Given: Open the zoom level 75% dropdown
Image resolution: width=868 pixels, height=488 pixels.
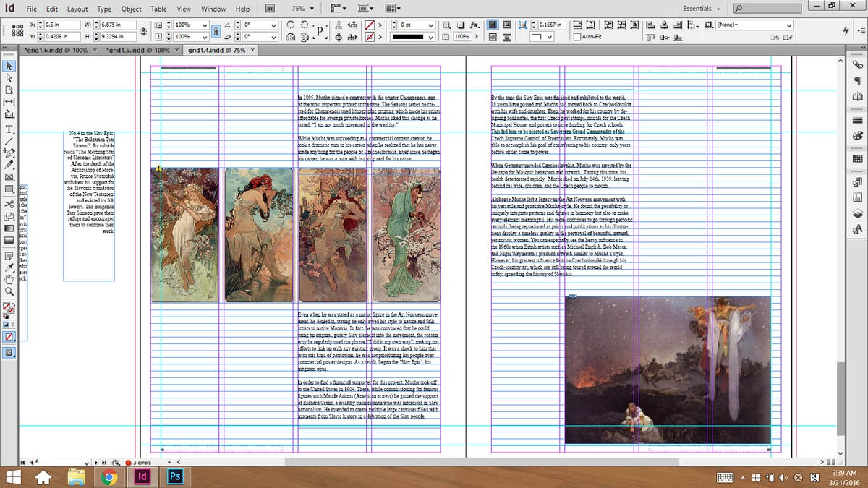Looking at the screenshot, I should (302, 9).
